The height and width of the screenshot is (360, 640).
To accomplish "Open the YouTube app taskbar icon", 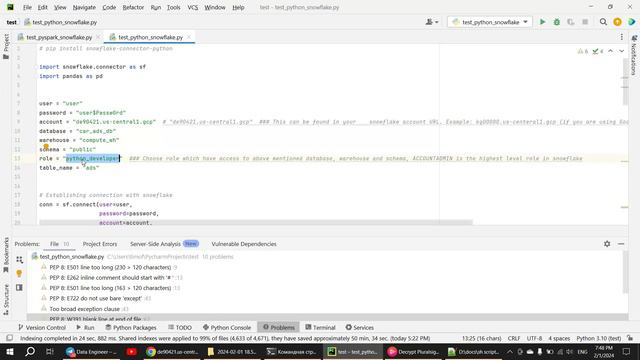I will [x=131, y=351].
